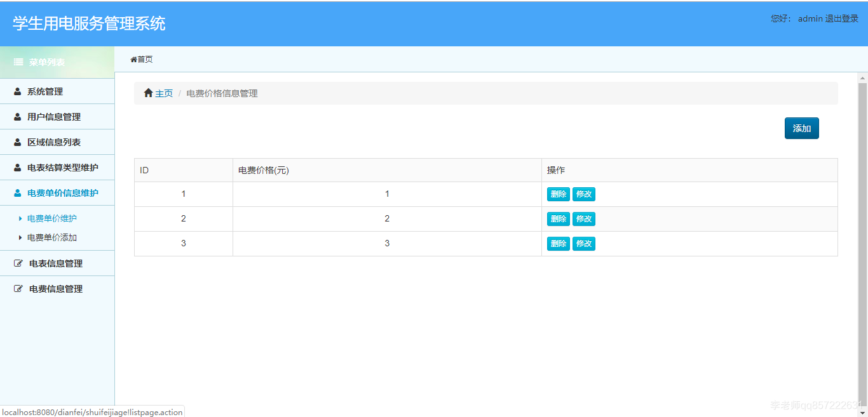The image size is (868, 417).
Task: Click the 添加 button
Action: (x=801, y=128)
